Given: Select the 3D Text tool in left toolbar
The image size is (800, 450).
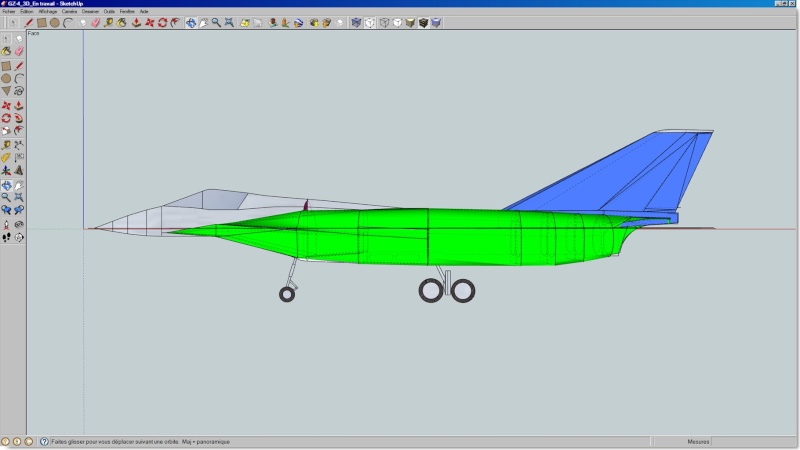Looking at the screenshot, I should pos(19,170).
